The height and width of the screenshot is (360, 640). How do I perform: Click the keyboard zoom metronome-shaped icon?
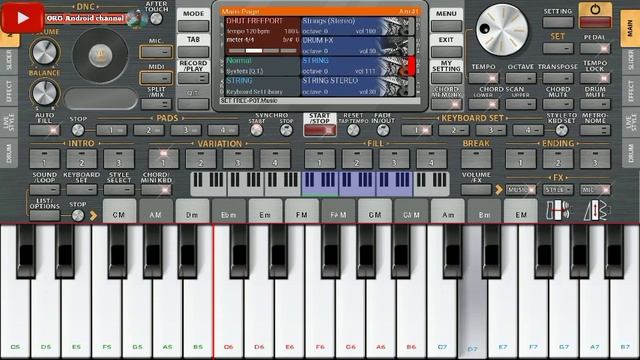pyautogui.click(x=596, y=211)
